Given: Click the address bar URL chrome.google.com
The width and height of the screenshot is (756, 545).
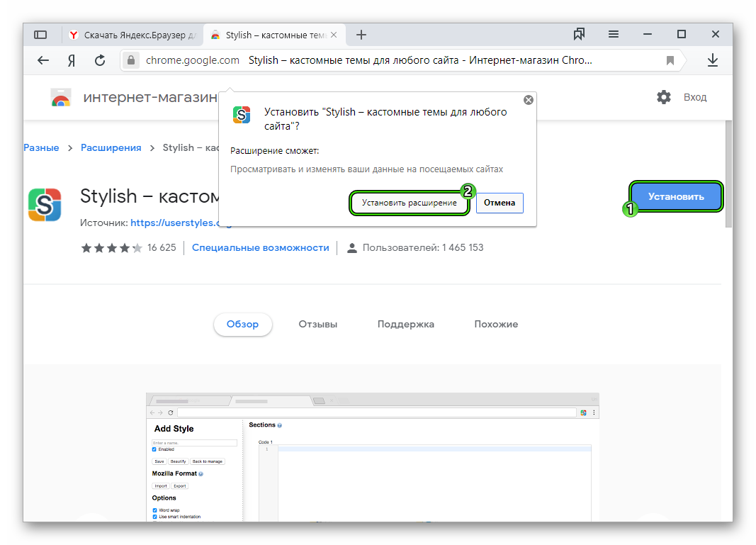Looking at the screenshot, I should coord(193,60).
